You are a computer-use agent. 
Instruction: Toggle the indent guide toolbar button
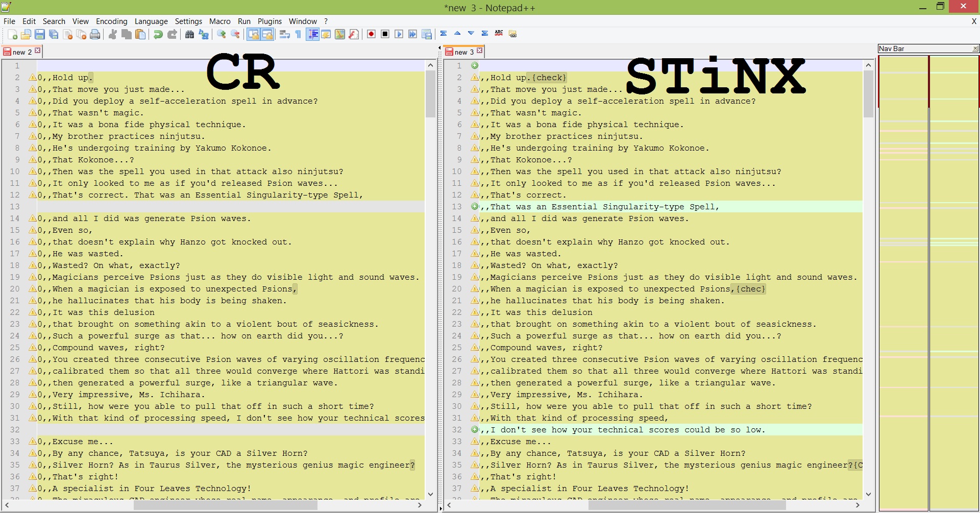tap(313, 34)
